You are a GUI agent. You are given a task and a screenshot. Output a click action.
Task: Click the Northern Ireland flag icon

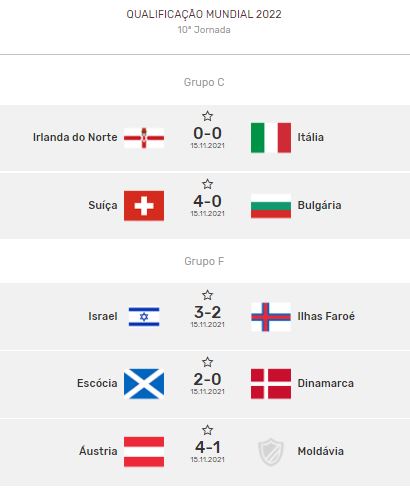[144, 138]
